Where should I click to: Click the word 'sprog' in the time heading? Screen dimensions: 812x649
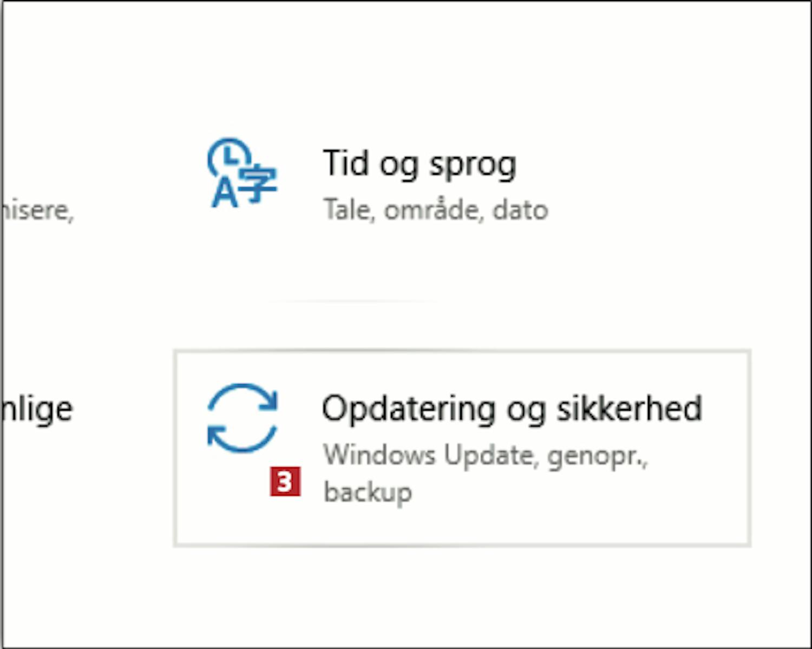pos(473,165)
